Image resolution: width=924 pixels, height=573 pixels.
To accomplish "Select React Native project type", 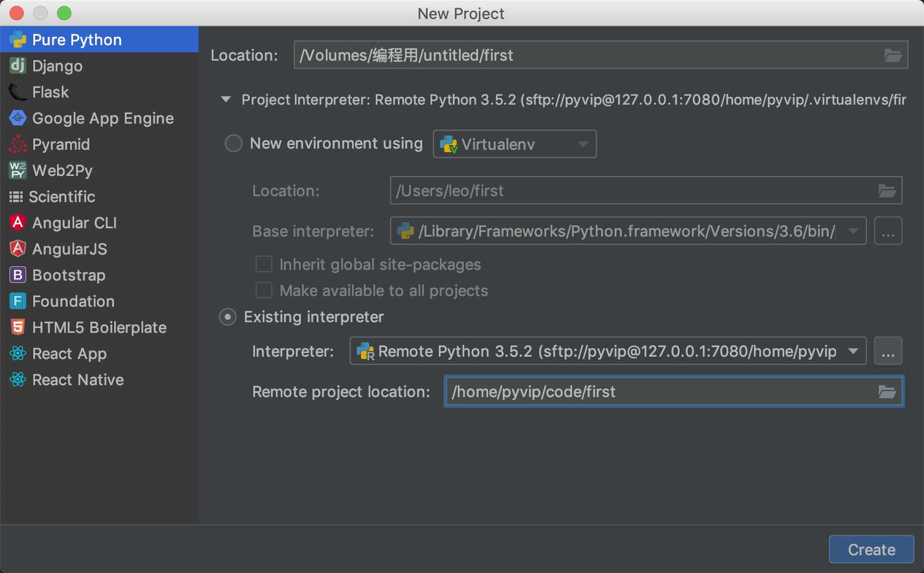I will [x=99, y=380].
